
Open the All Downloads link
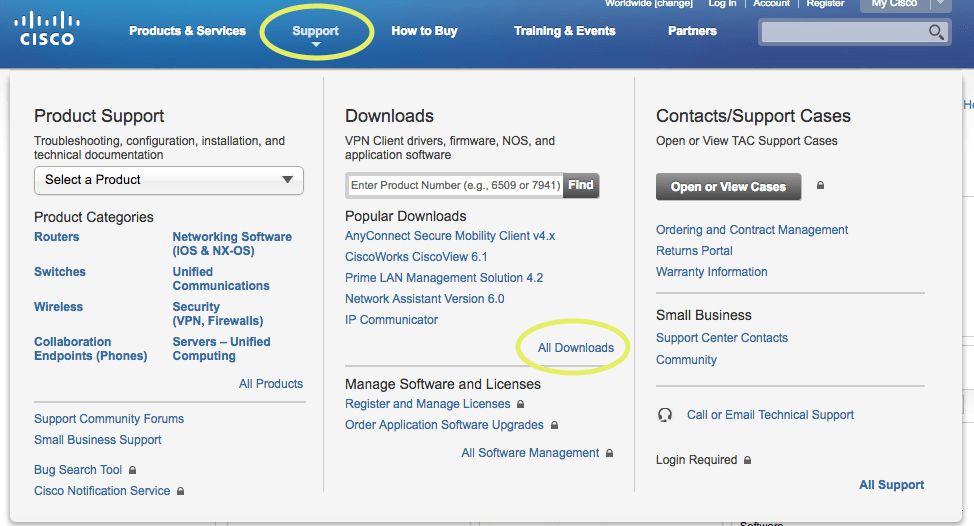[x=575, y=348]
